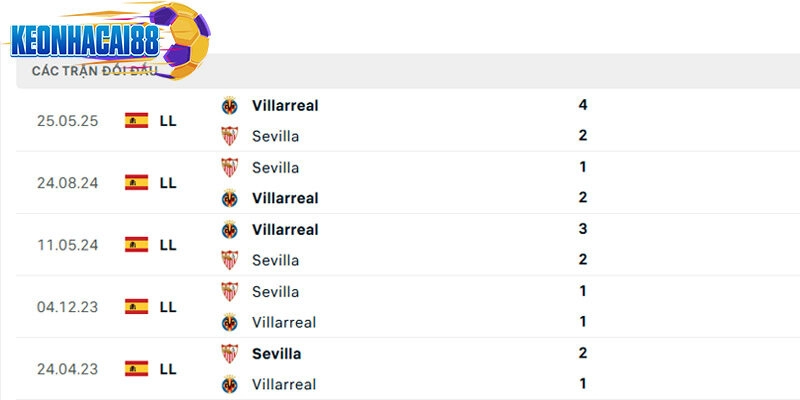Click Spain flag beside 04.12.23 date

click(x=137, y=306)
